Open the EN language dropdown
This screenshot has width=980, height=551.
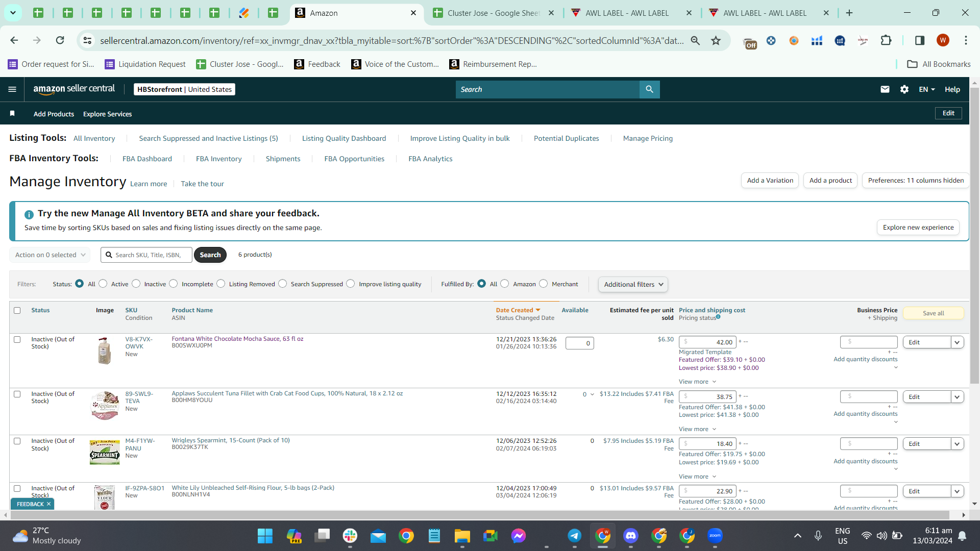[927, 89]
